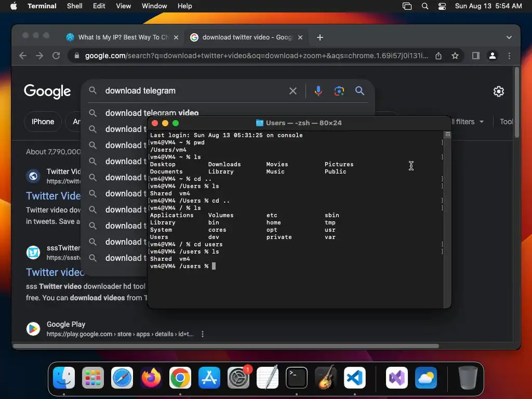Screen dimensions: 532x399
Task: Open Launchpad from the Dock
Action: tap(93, 378)
